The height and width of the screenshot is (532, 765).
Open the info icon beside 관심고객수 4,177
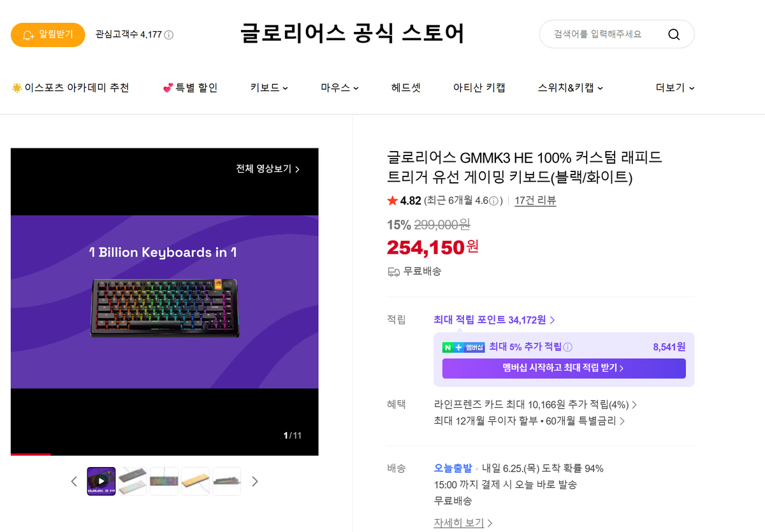coord(169,35)
